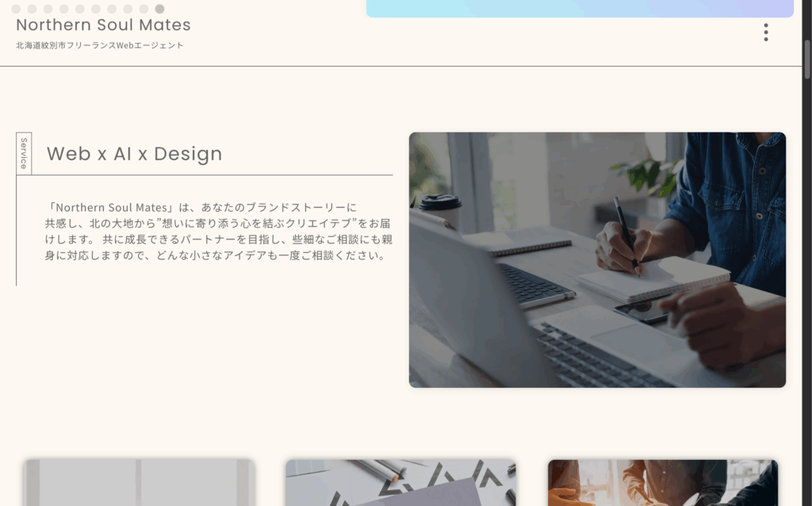
Task: Click the 北海道紋別市フリーランスWebエージェント tagline
Action: (99, 45)
